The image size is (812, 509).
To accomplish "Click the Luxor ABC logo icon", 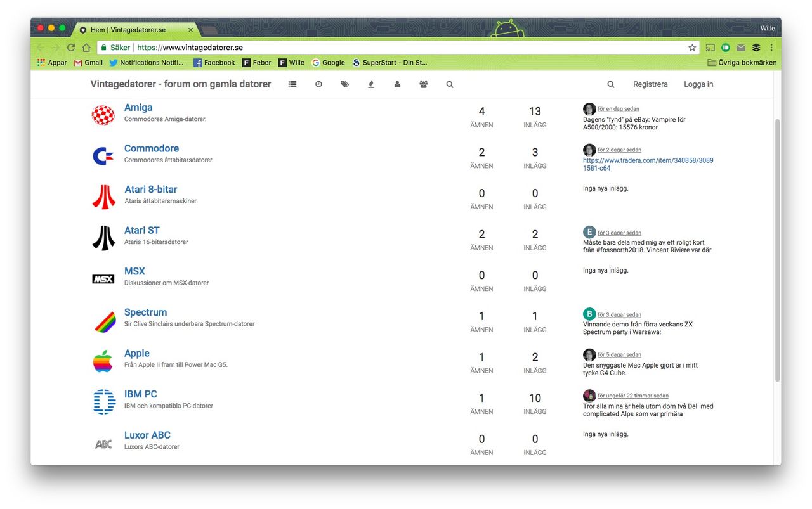I will [103, 444].
